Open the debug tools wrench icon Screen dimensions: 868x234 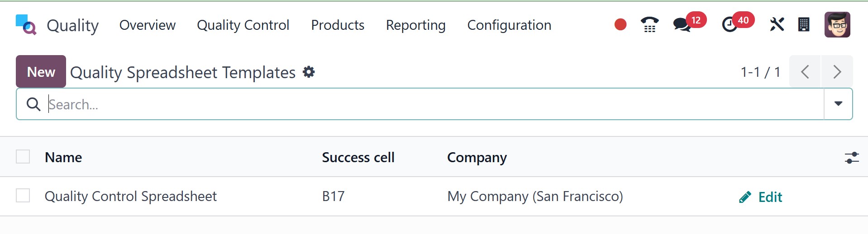point(777,25)
